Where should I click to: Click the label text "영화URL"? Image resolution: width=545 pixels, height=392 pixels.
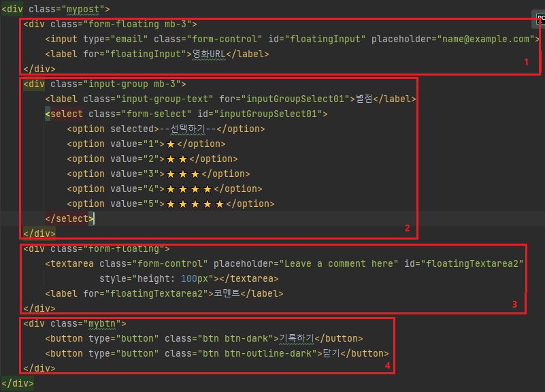(x=210, y=54)
